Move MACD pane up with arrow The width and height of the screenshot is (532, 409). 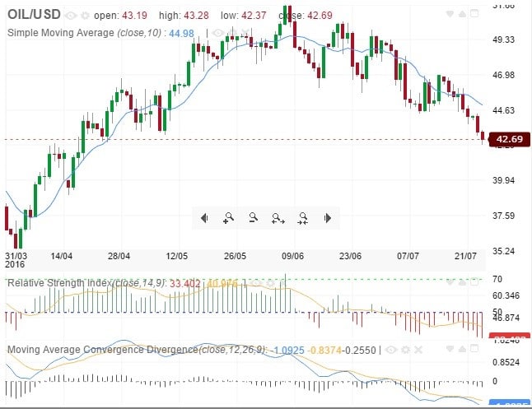coord(461,350)
